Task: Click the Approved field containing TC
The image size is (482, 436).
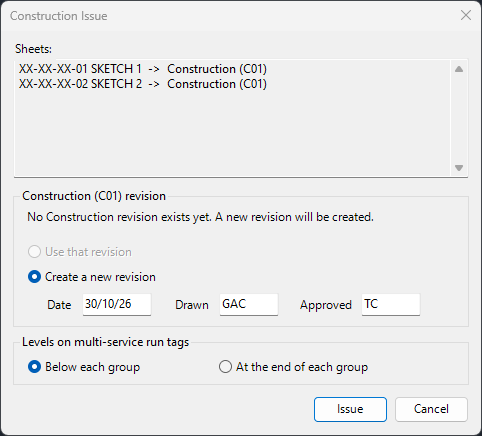Action: pos(391,304)
